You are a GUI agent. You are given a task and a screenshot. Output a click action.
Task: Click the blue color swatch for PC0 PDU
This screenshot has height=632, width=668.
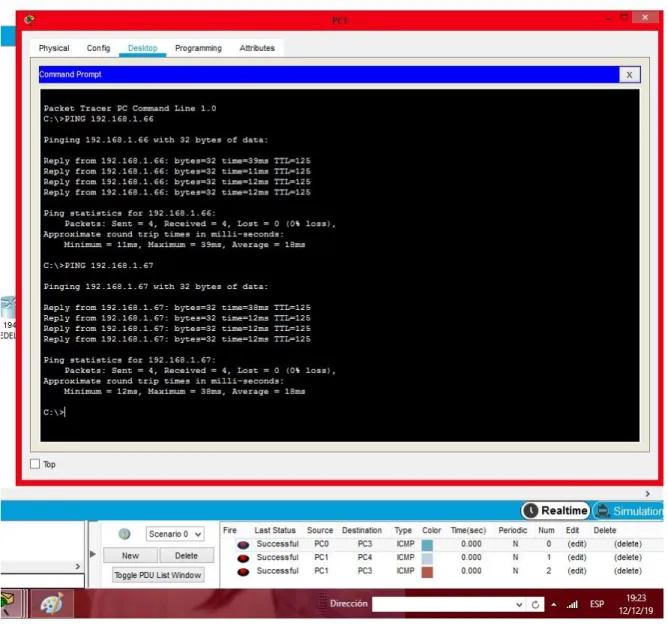coord(427,545)
